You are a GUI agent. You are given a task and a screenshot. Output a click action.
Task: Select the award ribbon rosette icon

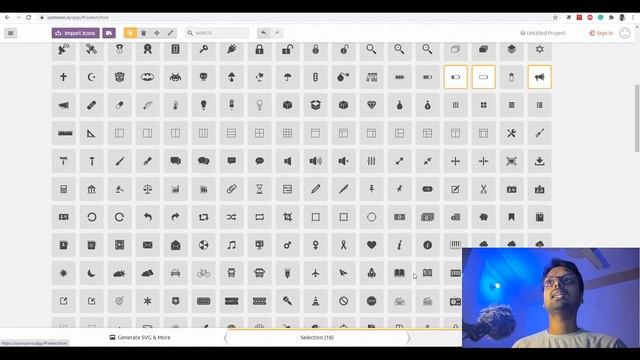tap(147, 49)
